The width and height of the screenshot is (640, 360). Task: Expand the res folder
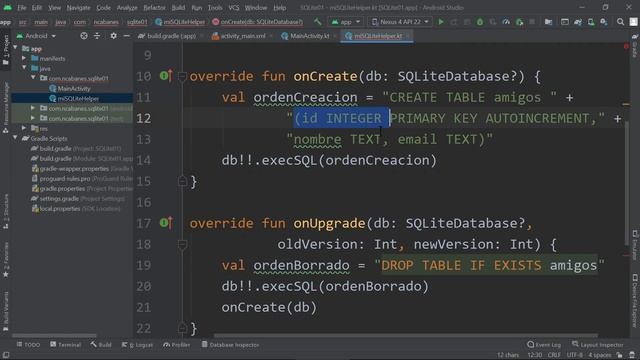[x=24, y=128]
